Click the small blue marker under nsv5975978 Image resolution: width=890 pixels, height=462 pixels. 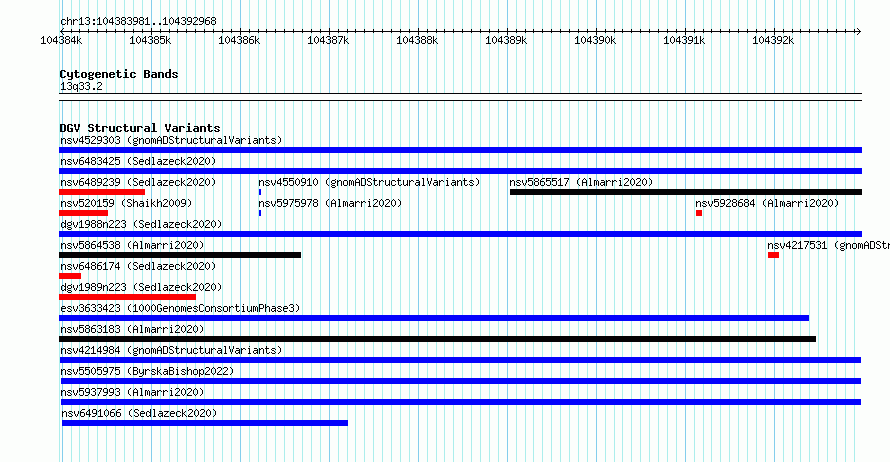(260, 213)
